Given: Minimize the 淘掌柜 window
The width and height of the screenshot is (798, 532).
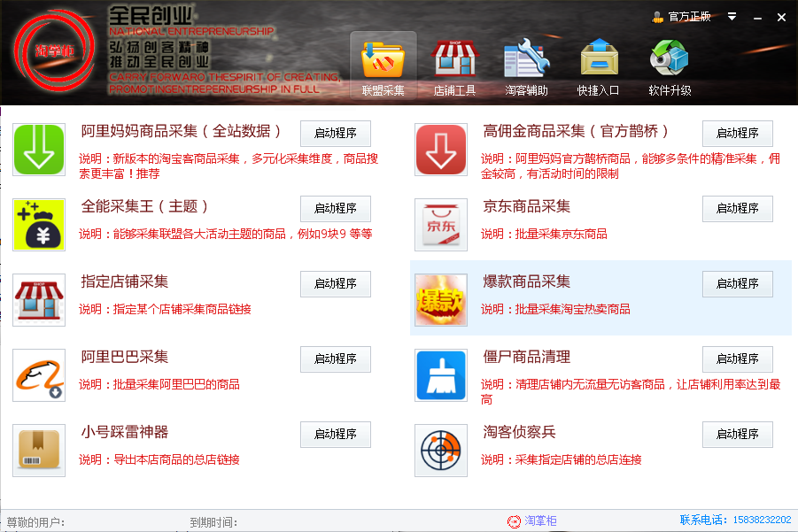Looking at the screenshot, I should point(757,18).
